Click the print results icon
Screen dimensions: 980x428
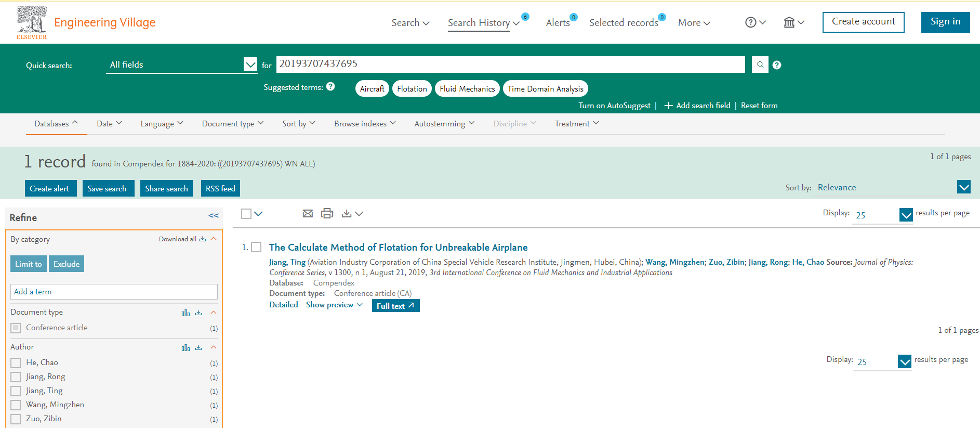pos(327,214)
